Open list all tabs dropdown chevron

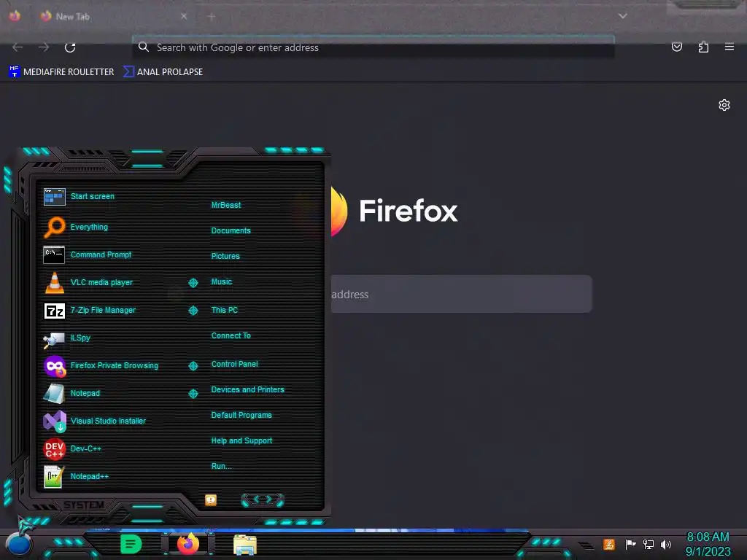(x=622, y=16)
